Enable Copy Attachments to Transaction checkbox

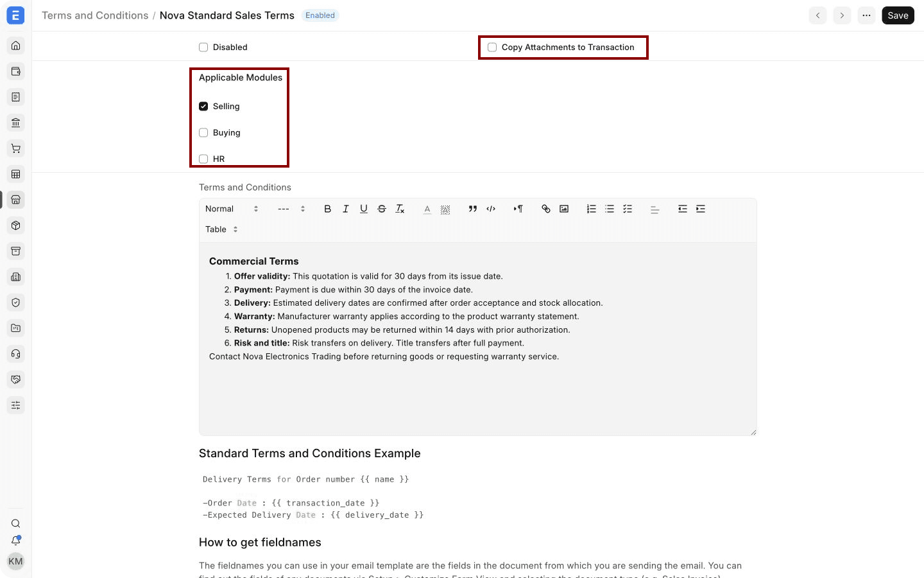coord(492,48)
